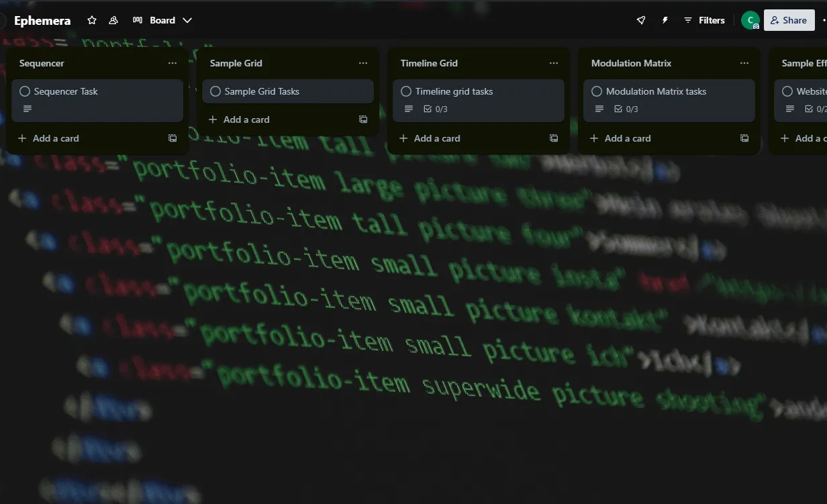Open Sequencer list actions menu
The width and height of the screenshot is (827, 504).
[x=173, y=63]
